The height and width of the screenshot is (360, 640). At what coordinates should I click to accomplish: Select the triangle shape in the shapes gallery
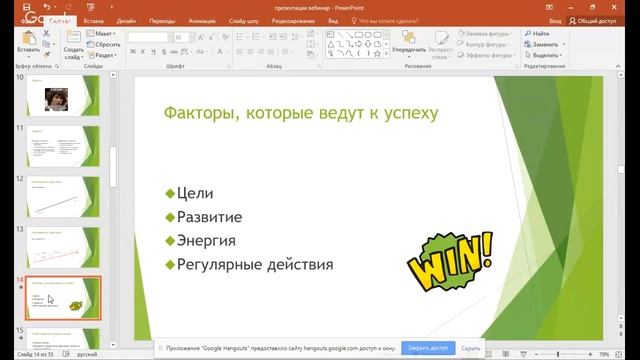click(x=331, y=44)
